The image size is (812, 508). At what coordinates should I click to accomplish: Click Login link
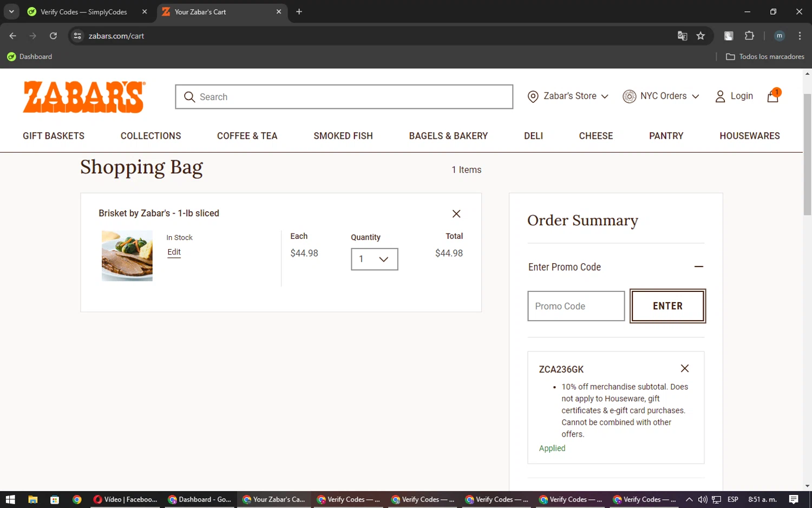pyautogui.click(x=742, y=96)
